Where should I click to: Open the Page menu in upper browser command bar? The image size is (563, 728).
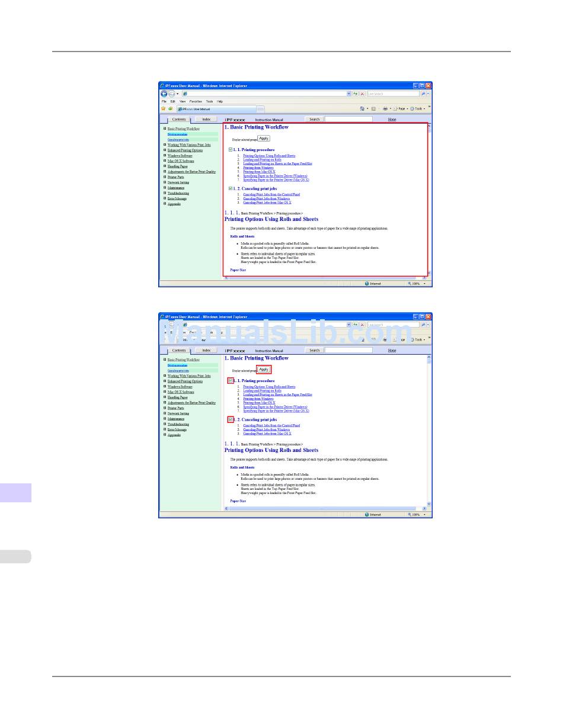click(x=401, y=108)
